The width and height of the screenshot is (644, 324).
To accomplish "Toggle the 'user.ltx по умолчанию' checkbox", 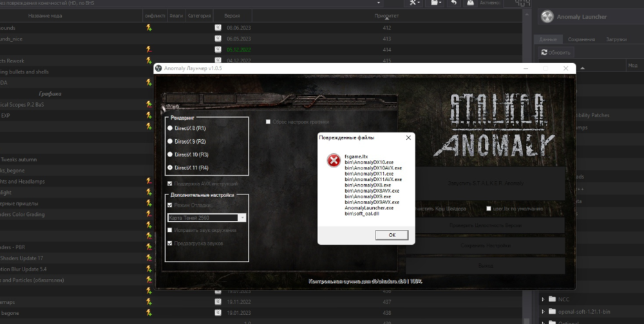I will [x=489, y=209].
